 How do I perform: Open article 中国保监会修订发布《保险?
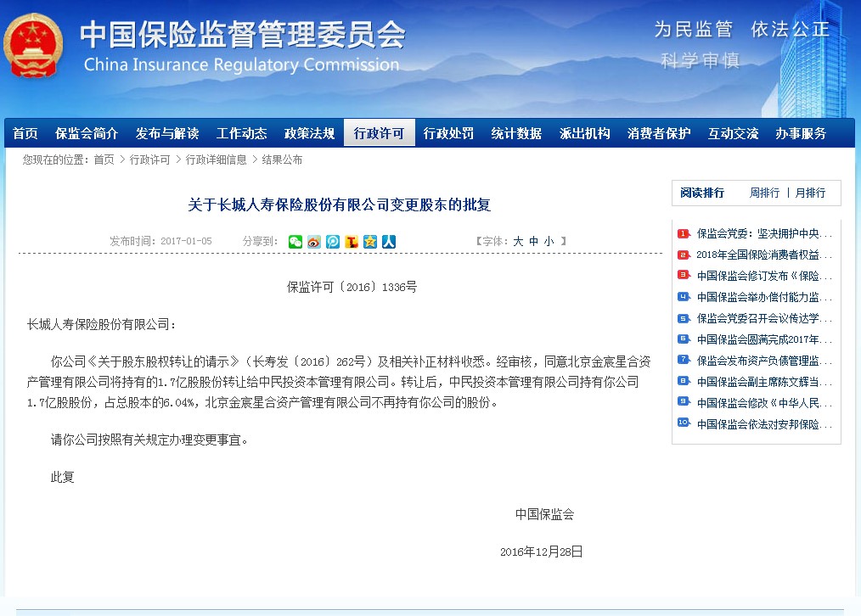pyautogui.click(x=764, y=276)
